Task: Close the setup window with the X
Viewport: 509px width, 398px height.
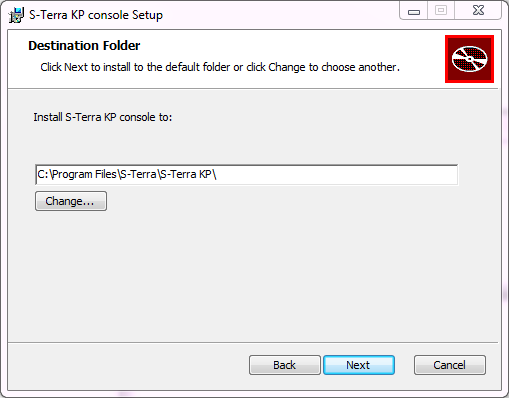Action: click(478, 11)
